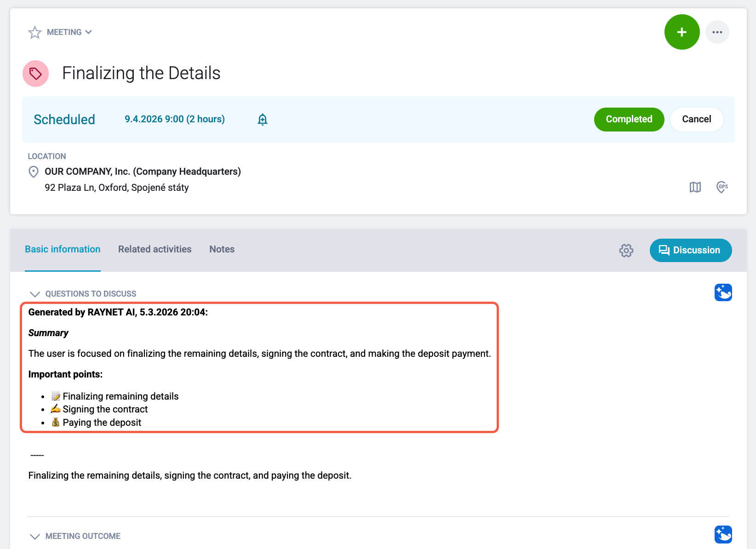Viewport: 756px width, 549px height.
Task: Click the meeting title Finalizing the Details
Action: pos(141,73)
